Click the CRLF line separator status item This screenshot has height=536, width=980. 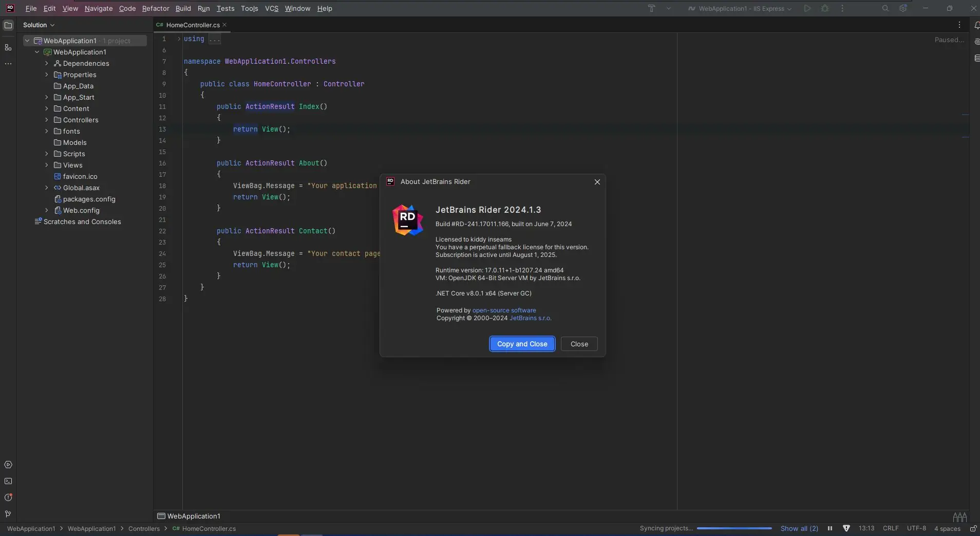pos(891,528)
